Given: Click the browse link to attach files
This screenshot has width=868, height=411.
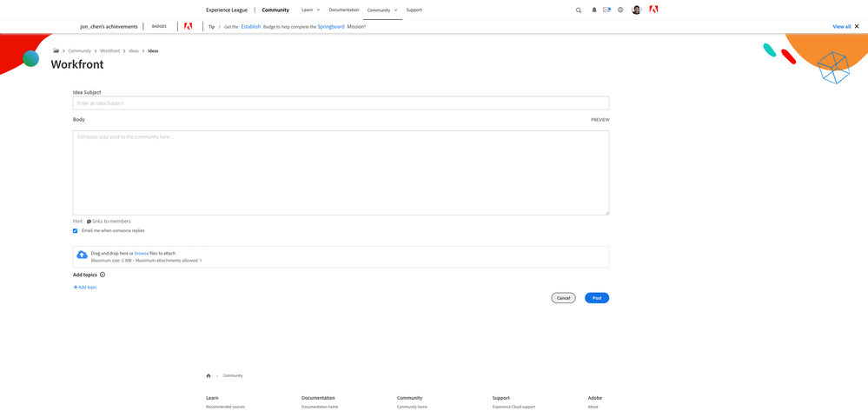Looking at the screenshot, I should coord(141,254).
